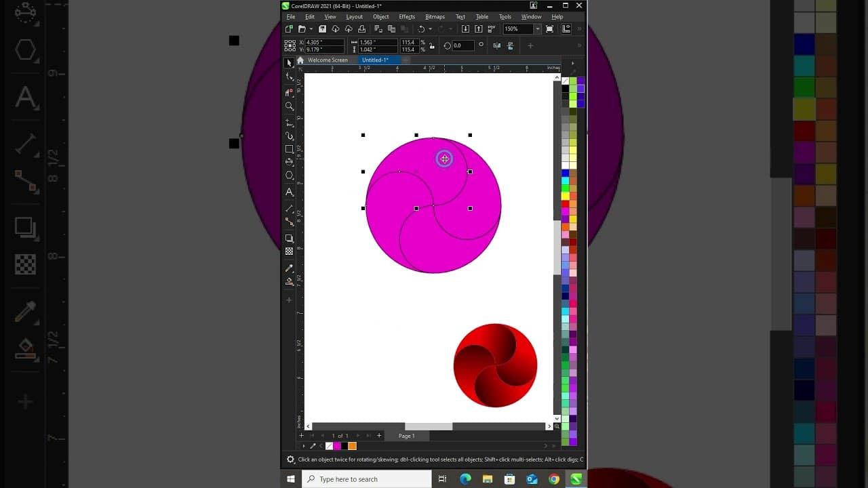Open the Object menu
The width and height of the screenshot is (868, 488).
381,17
